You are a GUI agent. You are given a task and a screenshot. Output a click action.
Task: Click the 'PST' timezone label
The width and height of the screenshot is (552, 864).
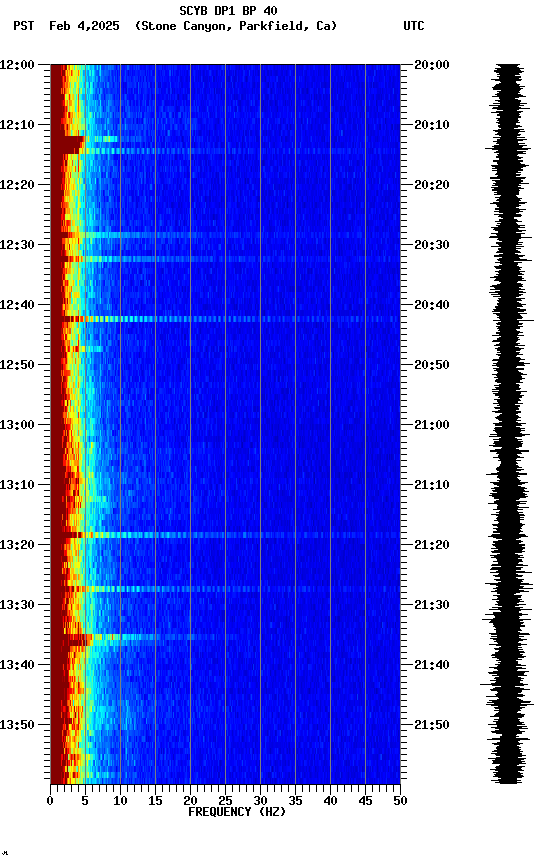click(24, 26)
